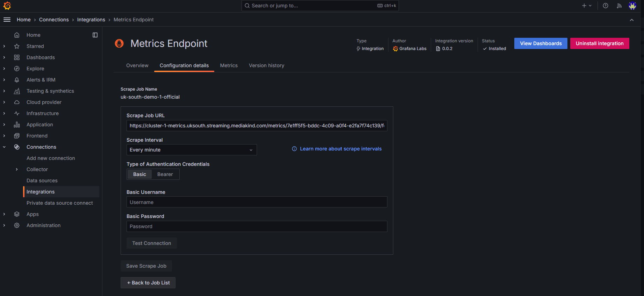Select Basic authentication type
This screenshot has height=296, width=644.
click(139, 174)
